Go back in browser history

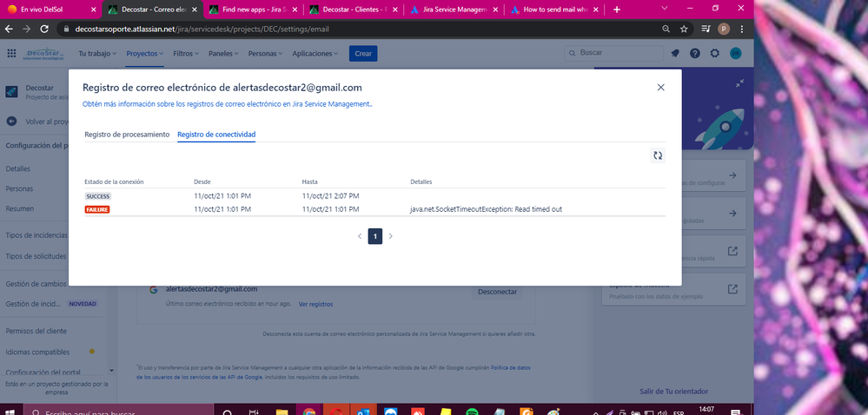[x=9, y=29]
